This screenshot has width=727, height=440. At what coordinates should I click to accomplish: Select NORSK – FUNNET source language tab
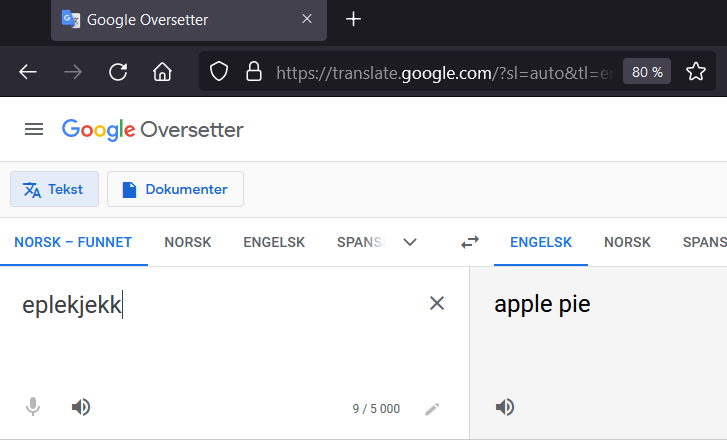73,242
